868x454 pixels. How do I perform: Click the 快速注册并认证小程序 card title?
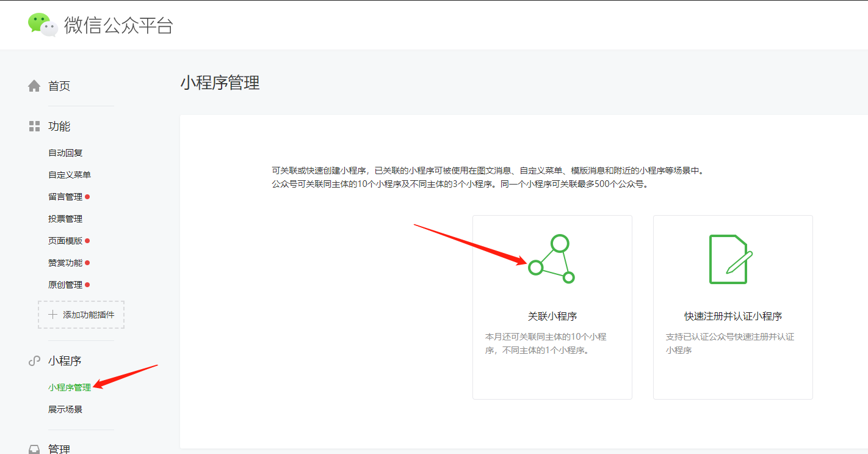[x=733, y=317]
